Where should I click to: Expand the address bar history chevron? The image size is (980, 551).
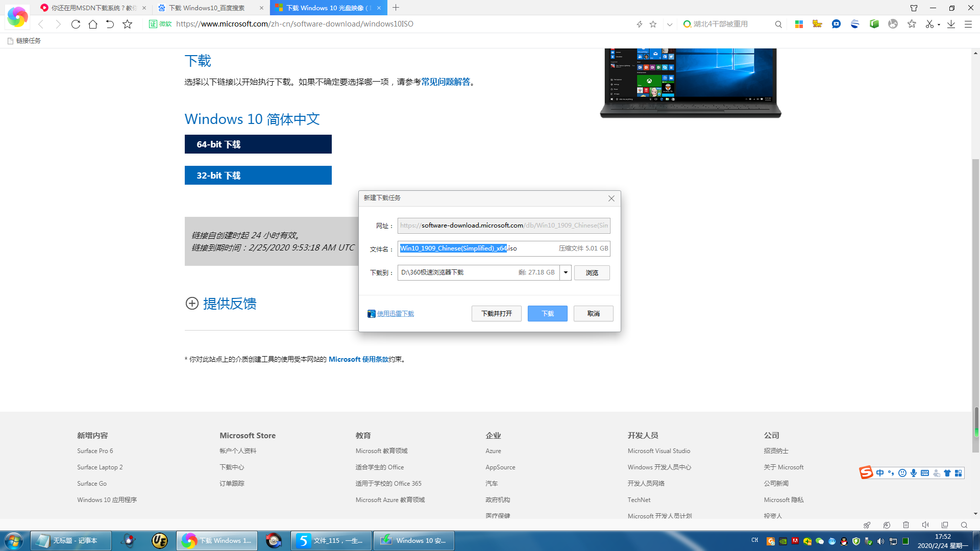point(669,24)
